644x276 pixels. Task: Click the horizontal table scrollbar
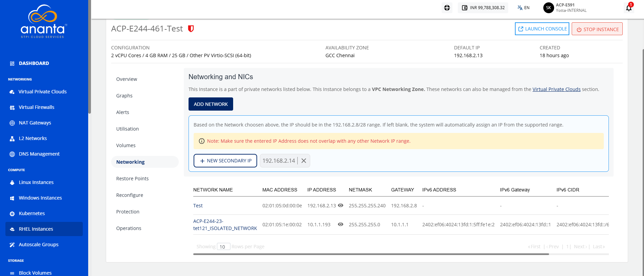point(371,254)
